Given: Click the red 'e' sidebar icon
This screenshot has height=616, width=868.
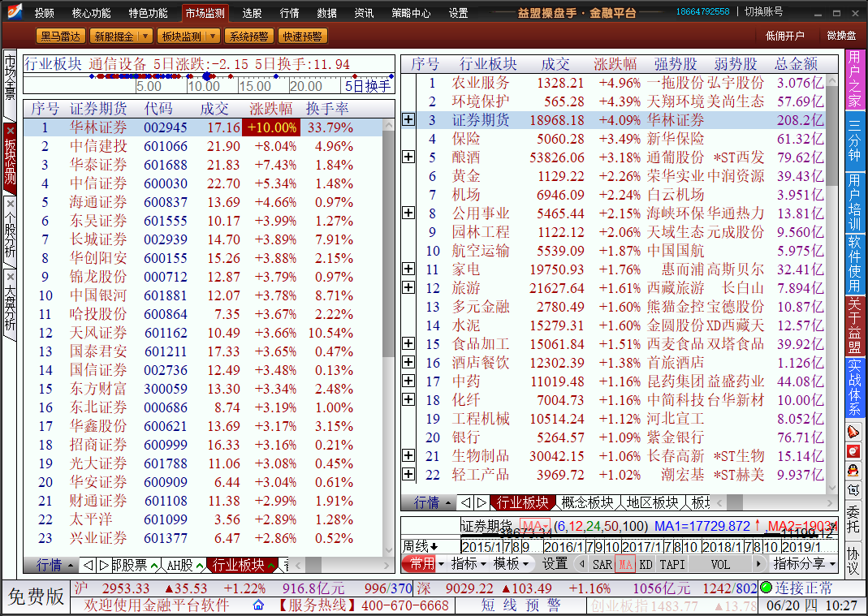Looking at the screenshot, I should click(853, 451).
